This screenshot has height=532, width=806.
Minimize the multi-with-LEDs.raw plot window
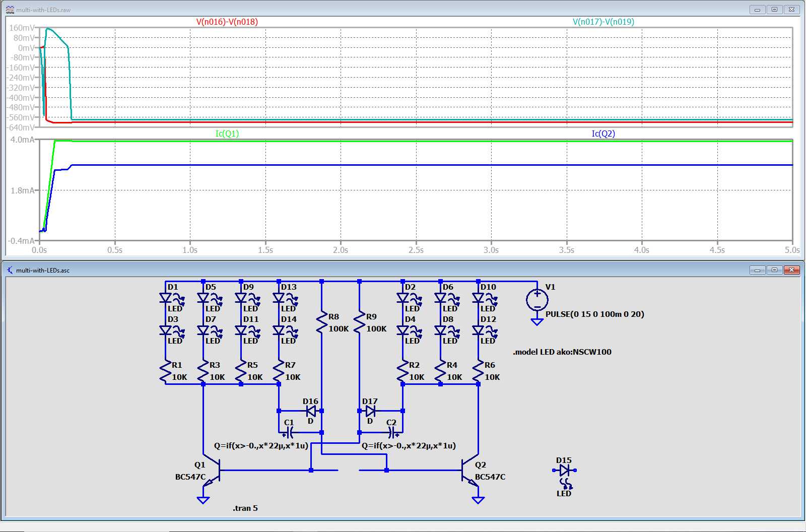pyautogui.click(x=758, y=10)
